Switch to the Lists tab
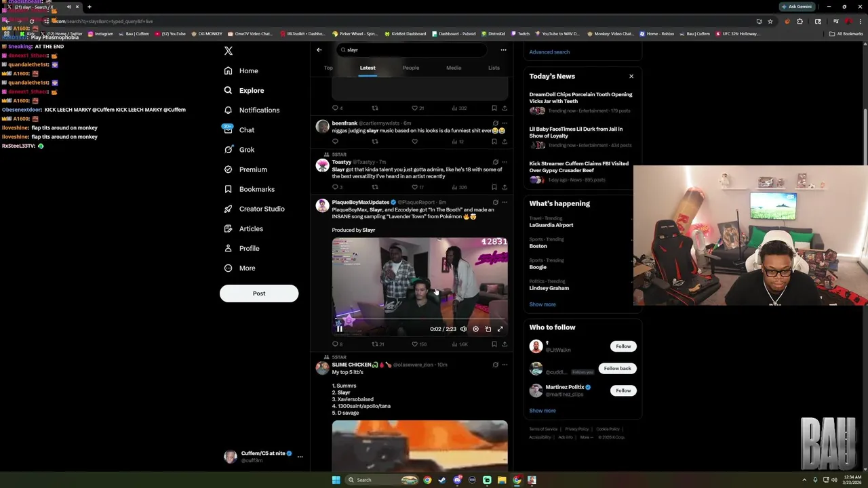This screenshot has width=868, height=488. [x=494, y=68]
